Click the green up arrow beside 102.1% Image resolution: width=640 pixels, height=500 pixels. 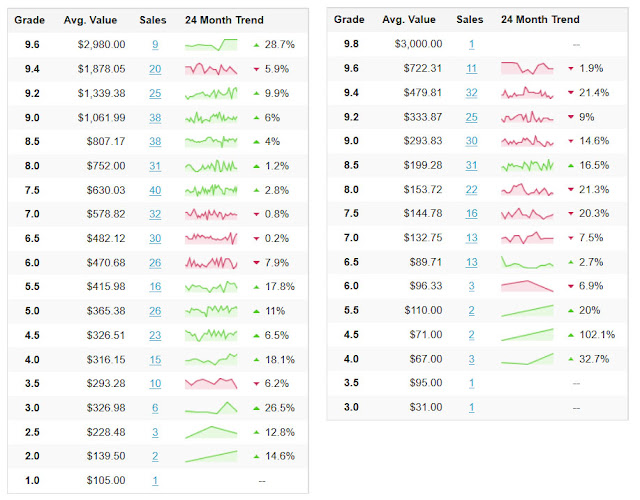571,335
